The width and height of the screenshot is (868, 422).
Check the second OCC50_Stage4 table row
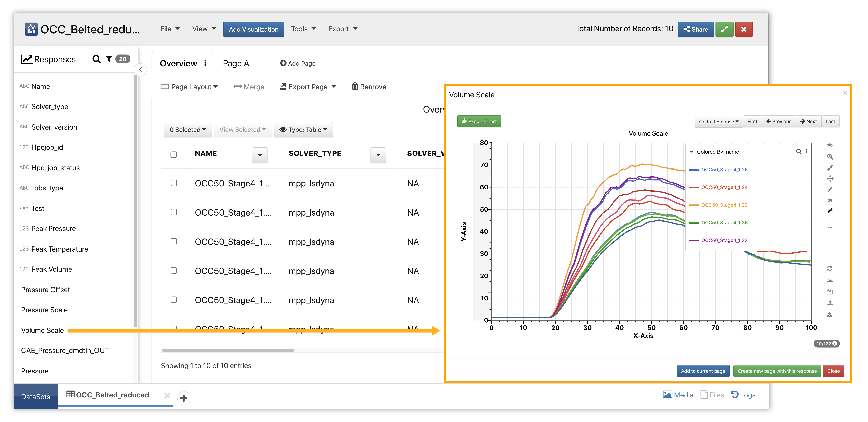[x=173, y=212]
